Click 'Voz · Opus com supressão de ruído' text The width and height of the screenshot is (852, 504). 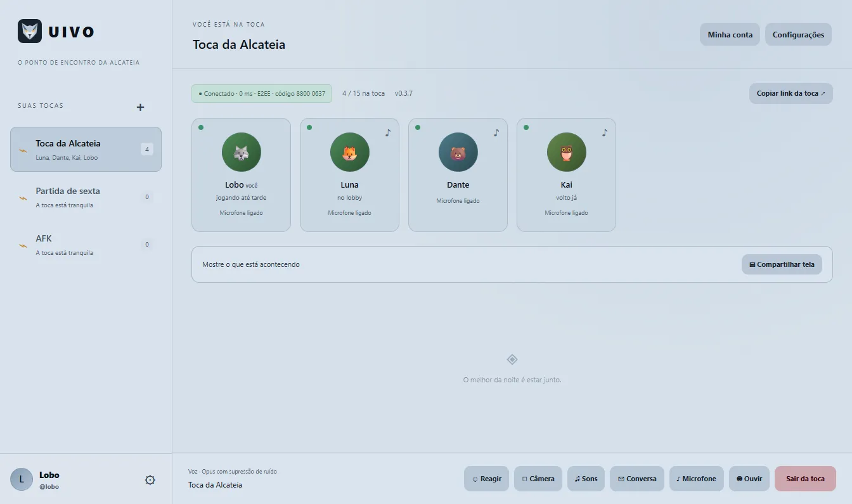[x=233, y=472]
